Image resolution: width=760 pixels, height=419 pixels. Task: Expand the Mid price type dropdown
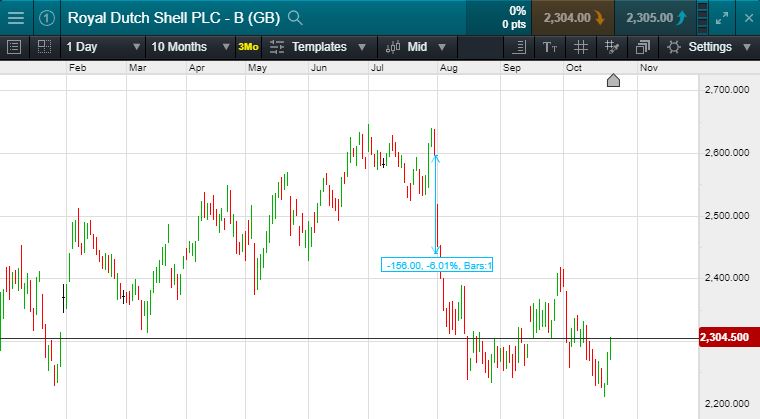(421, 47)
